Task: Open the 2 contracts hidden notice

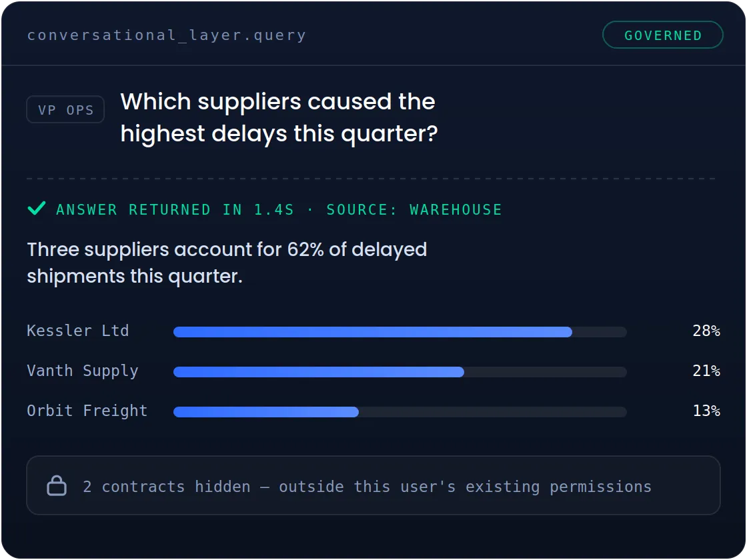Action: pos(373,485)
